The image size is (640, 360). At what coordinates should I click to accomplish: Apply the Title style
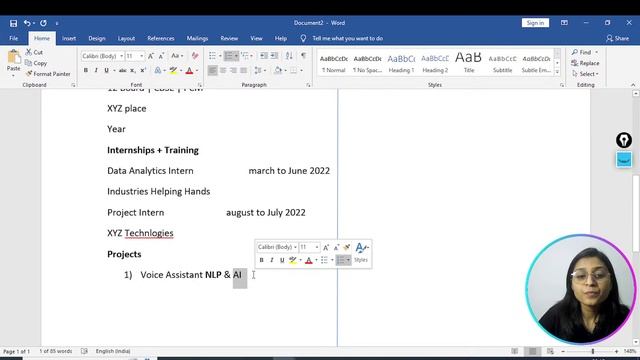469,63
